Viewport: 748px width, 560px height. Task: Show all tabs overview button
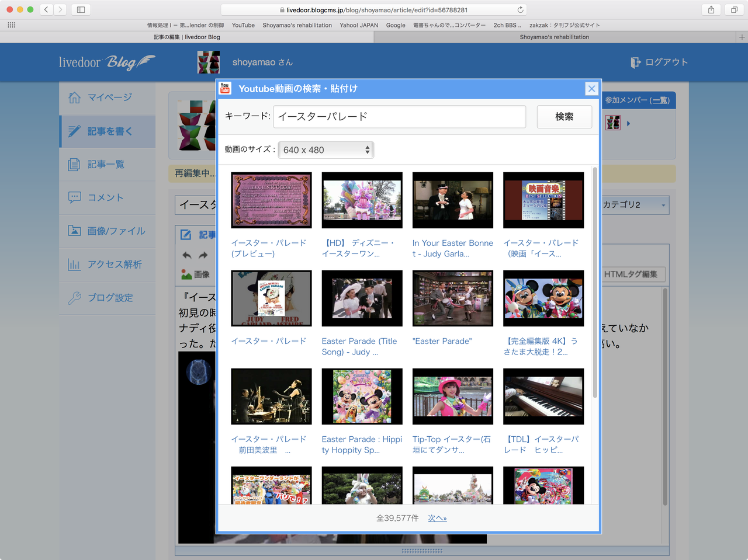[x=734, y=10]
